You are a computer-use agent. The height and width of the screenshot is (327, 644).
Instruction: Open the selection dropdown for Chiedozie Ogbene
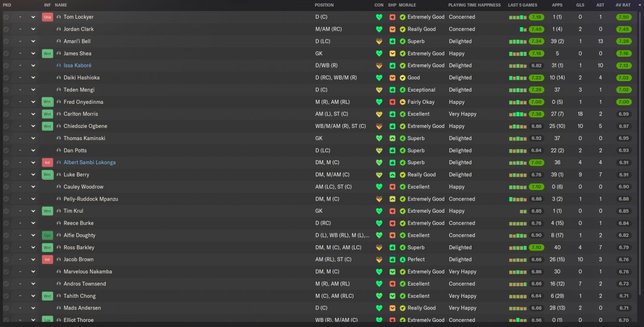[x=33, y=126]
